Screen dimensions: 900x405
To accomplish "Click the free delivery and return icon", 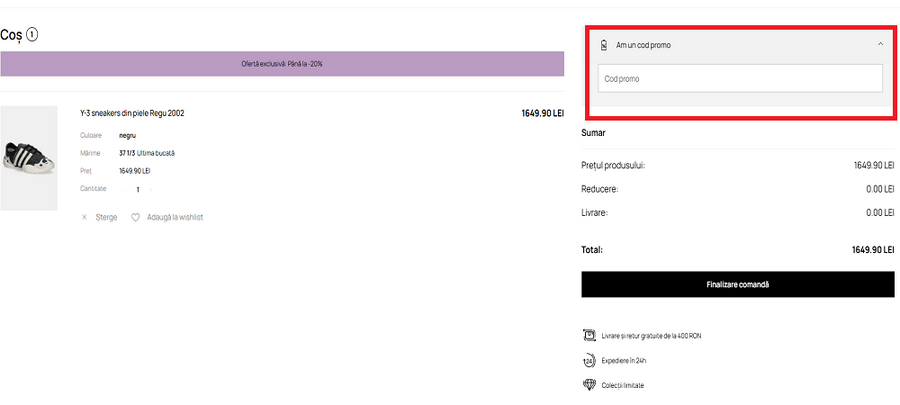I will 588,336.
